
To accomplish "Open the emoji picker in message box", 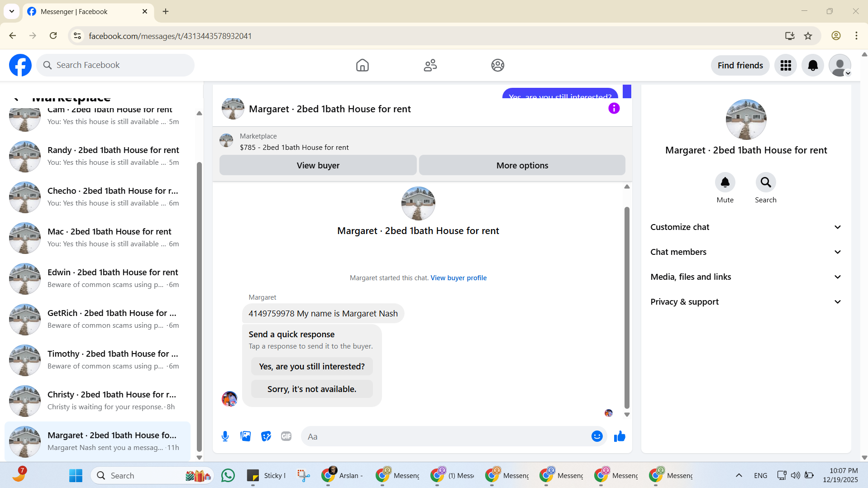I will (597, 436).
